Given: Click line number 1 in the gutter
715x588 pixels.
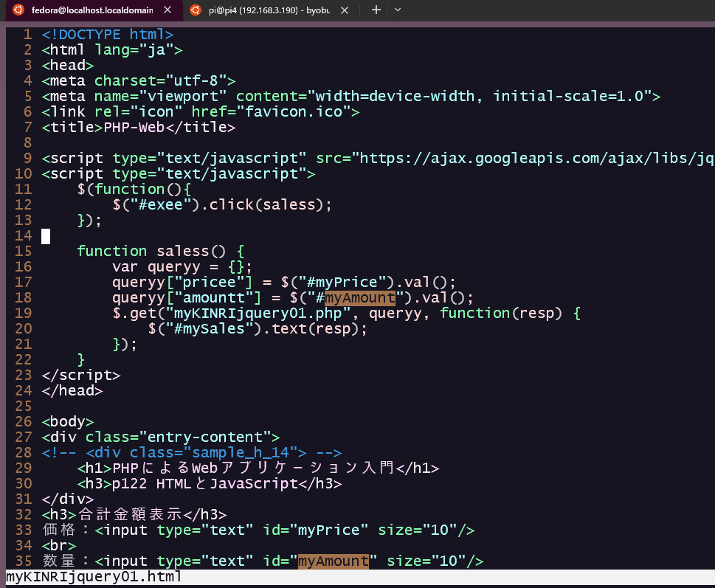Looking at the screenshot, I should (x=27, y=34).
